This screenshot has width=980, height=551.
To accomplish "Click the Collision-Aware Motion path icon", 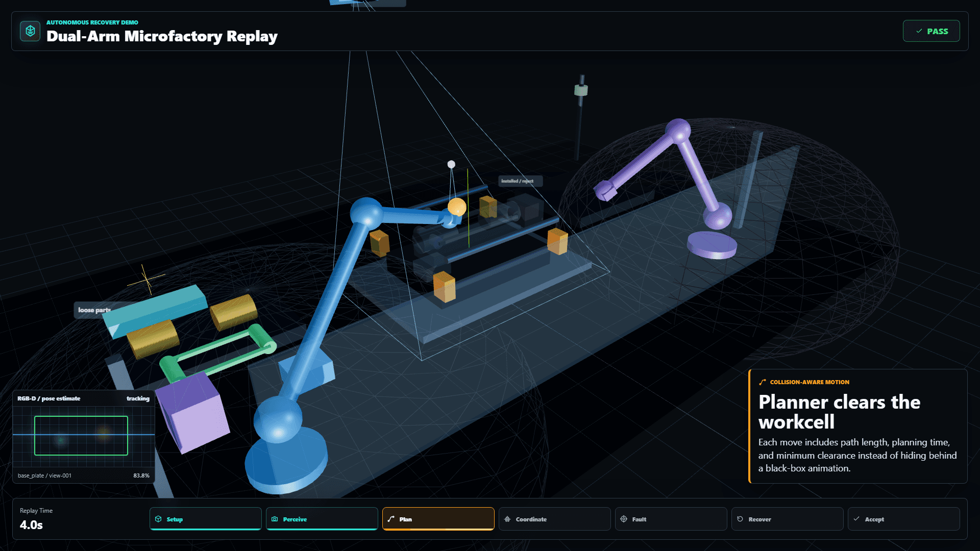I will coord(763,382).
